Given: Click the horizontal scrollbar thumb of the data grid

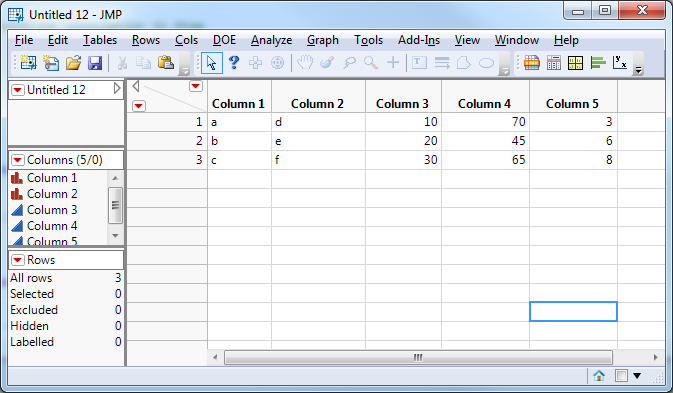Looking at the screenshot, I should tap(418, 357).
